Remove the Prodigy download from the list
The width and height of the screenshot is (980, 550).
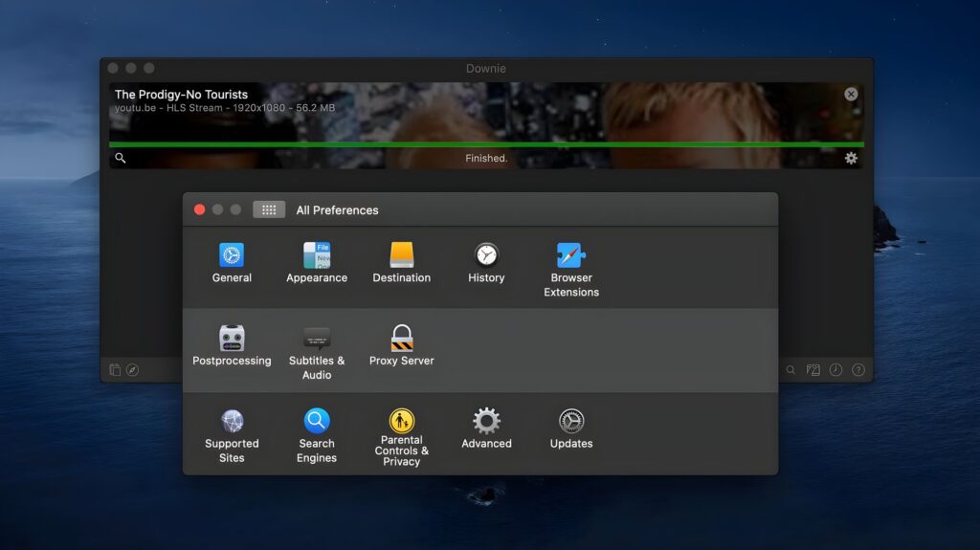coord(851,94)
